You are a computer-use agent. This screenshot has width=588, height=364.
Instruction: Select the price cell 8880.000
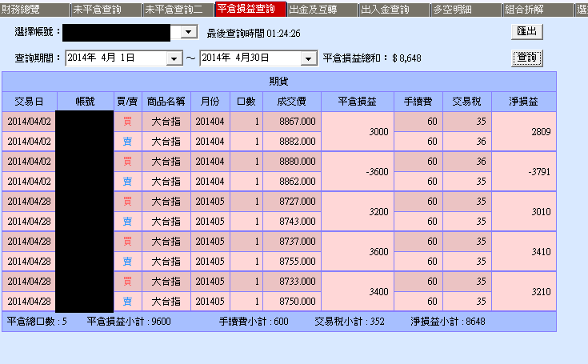pos(292,162)
